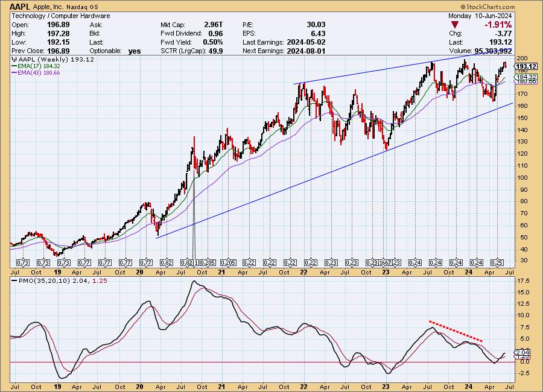Click the P/E value 30.03
Viewport: 543px width, 392px height.
[x=316, y=25]
